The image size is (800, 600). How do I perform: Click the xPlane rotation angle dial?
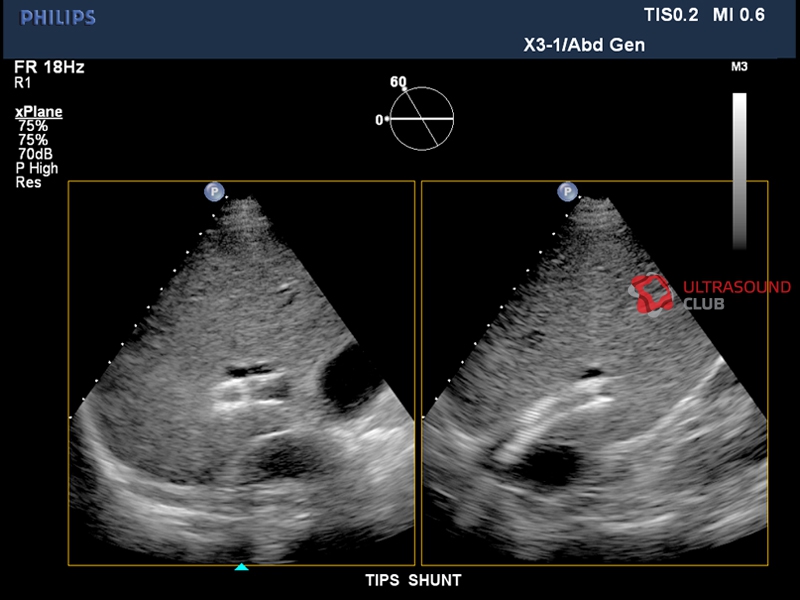pos(421,118)
